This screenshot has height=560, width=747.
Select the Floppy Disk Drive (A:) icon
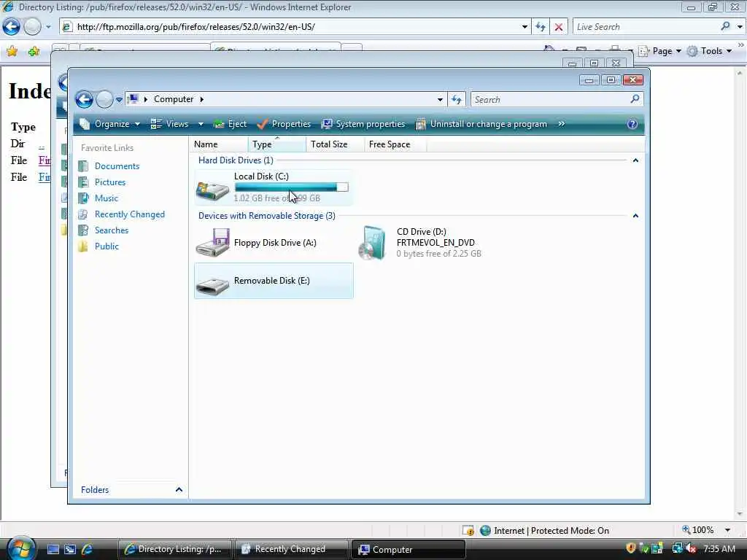click(212, 243)
